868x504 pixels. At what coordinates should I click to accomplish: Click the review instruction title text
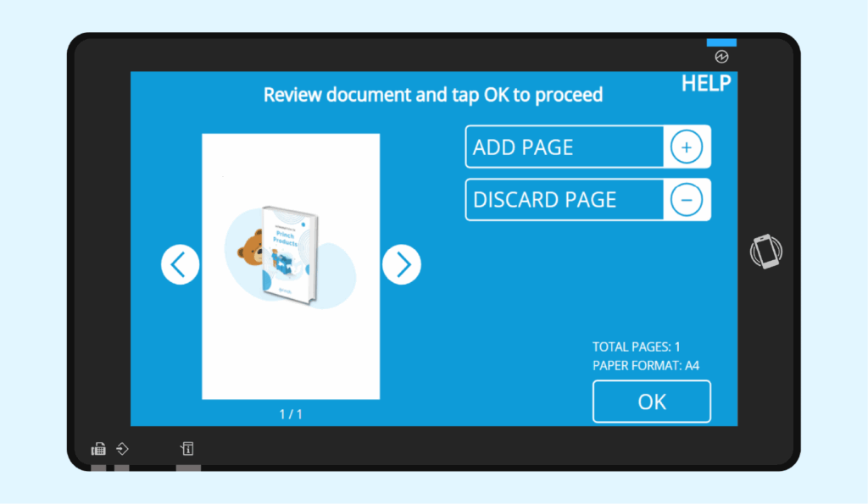point(433,94)
